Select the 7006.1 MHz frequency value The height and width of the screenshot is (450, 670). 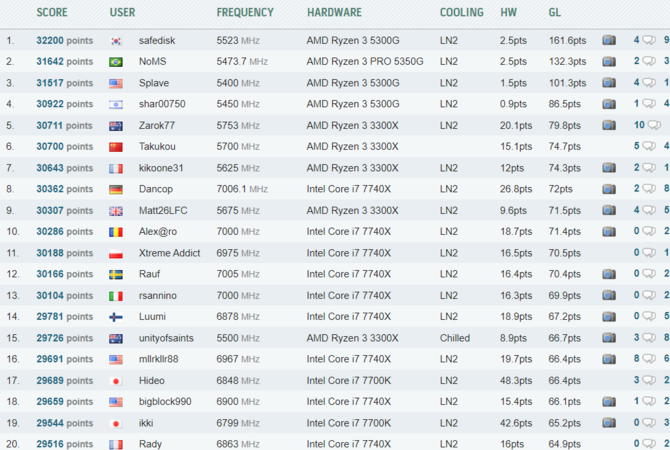pyautogui.click(x=242, y=189)
